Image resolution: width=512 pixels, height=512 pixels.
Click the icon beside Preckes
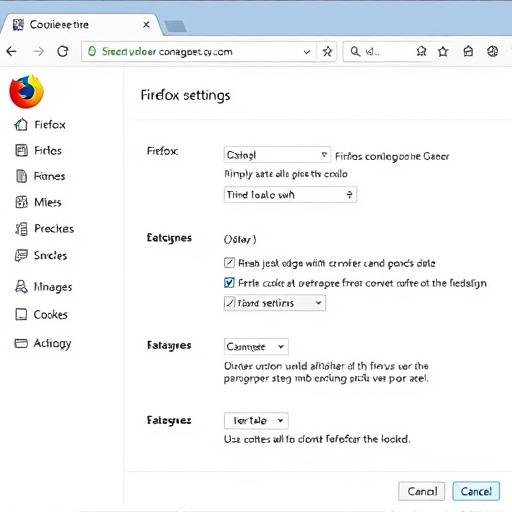point(22,229)
